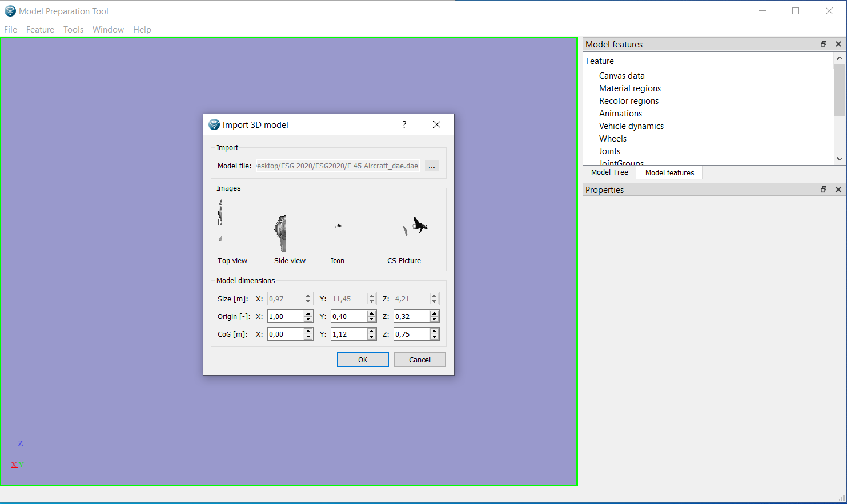Click the dialog help question mark
The width and height of the screenshot is (847, 504).
404,124
